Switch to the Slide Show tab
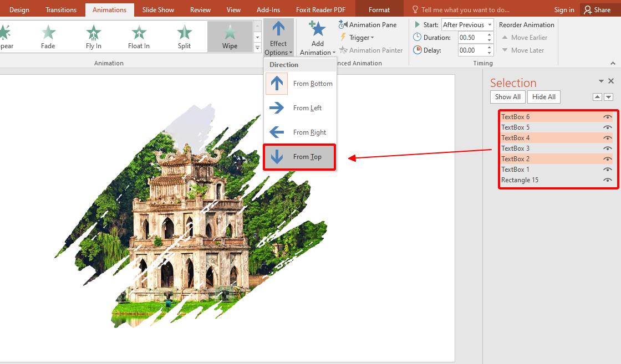This screenshot has width=621, height=364. pos(157,9)
